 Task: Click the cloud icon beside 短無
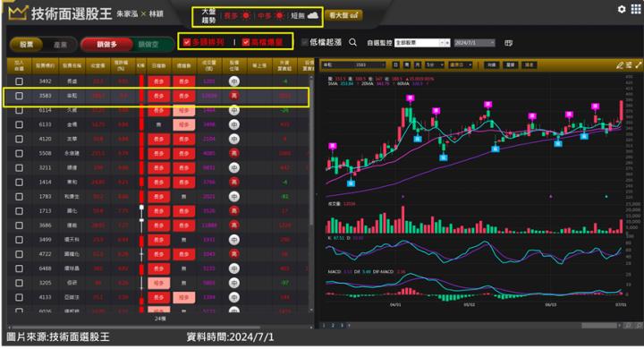(x=313, y=15)
